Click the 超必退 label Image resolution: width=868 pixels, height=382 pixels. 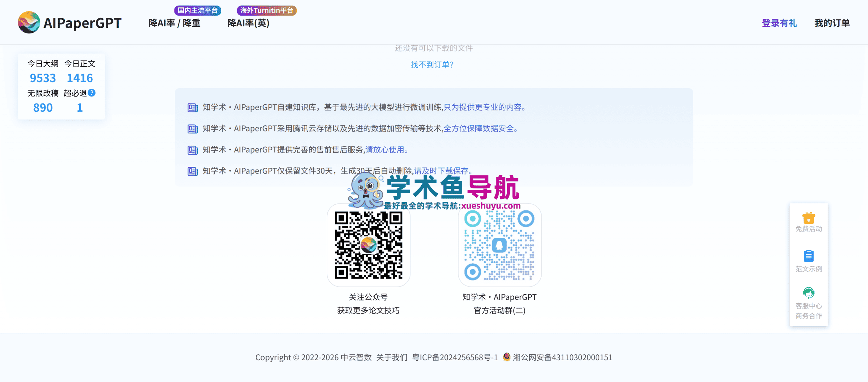coord(75,93)
